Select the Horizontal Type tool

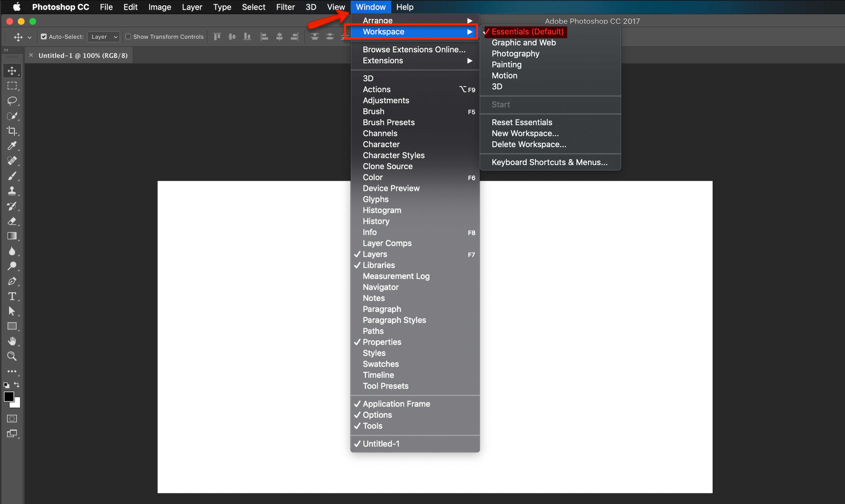pyautogui.click(x=12, y=296)
